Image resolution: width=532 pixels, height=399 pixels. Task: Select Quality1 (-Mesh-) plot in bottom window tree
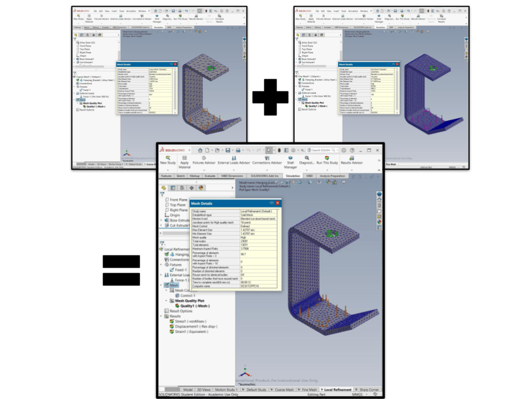192,306
